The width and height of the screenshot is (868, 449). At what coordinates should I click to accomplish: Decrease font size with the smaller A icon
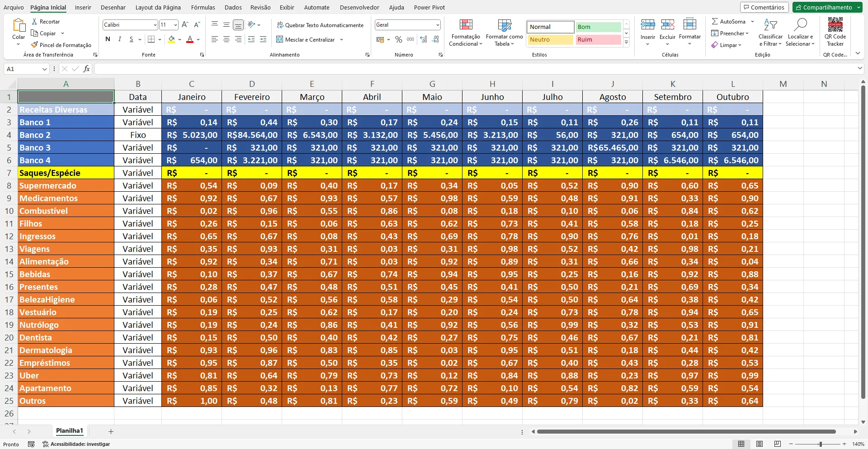pos(197,25)
